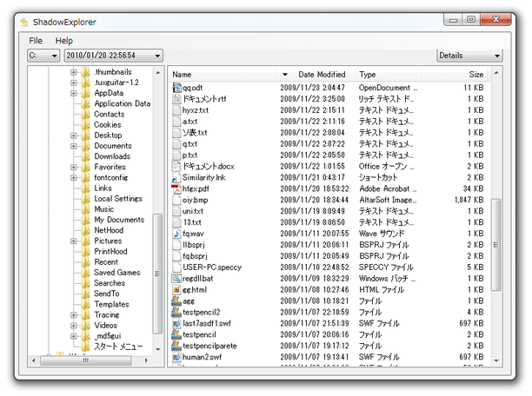Select the Recent folder
This screenshot has width=532, height=396.
pyautogui.click(x=106, y=262)
